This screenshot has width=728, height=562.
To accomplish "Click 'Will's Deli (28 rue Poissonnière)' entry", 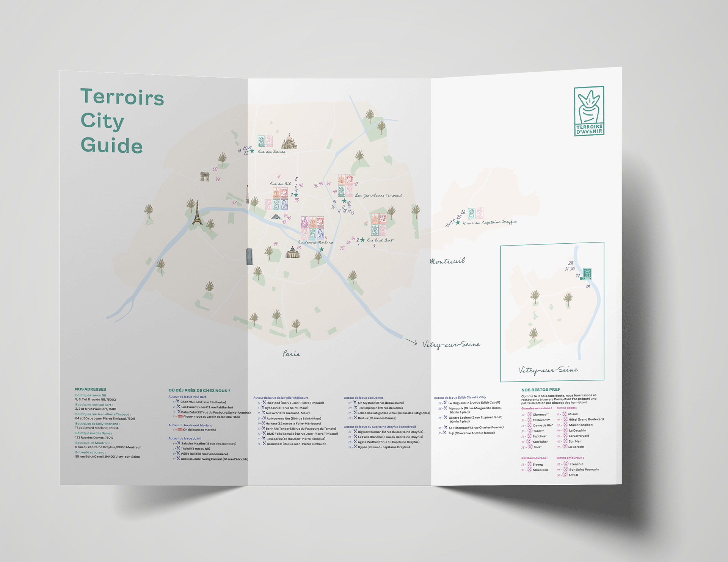I will pos(204,454).
